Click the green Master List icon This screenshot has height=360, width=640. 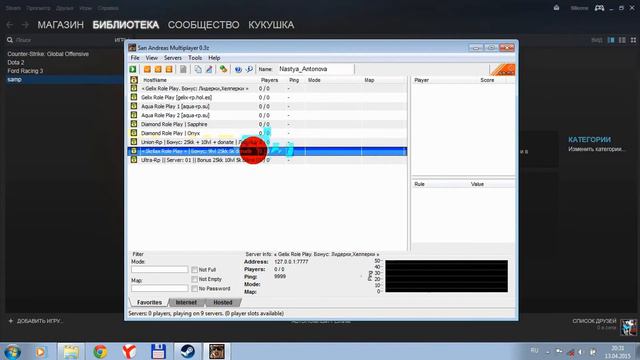coord(223,69)
